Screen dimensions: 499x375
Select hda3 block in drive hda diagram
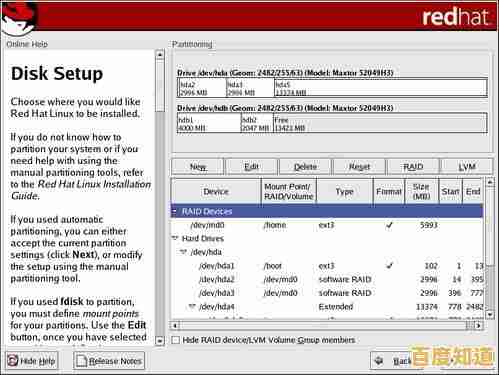250,88
